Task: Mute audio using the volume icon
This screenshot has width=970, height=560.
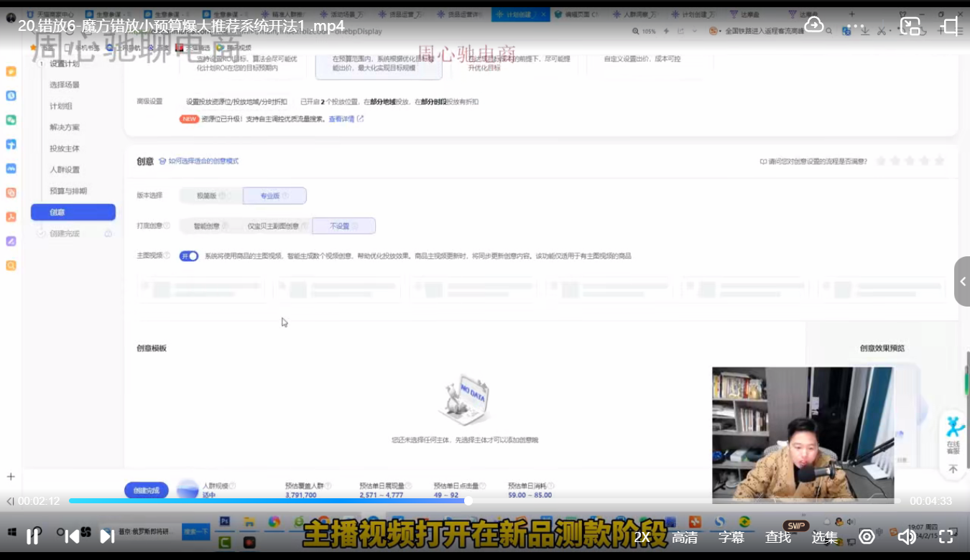Action: (x=908, y=537)
